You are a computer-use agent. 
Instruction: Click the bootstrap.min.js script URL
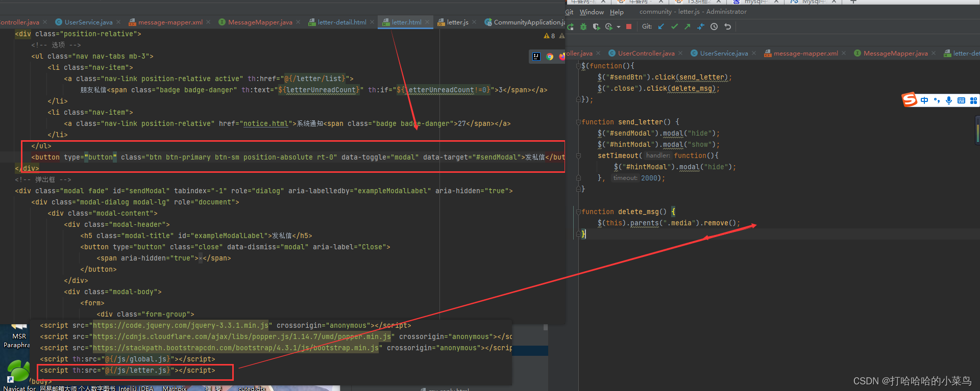point(236,348)
